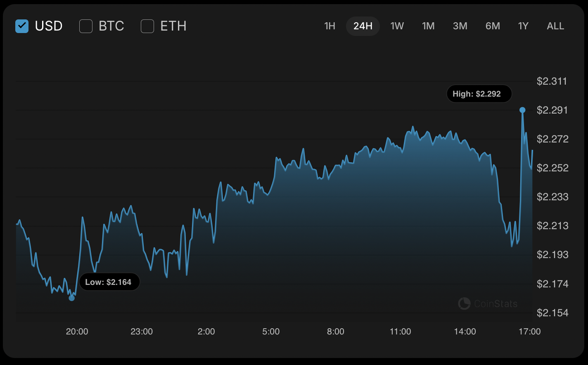Switch to the 1W timeframe

(x=397, y=26)
